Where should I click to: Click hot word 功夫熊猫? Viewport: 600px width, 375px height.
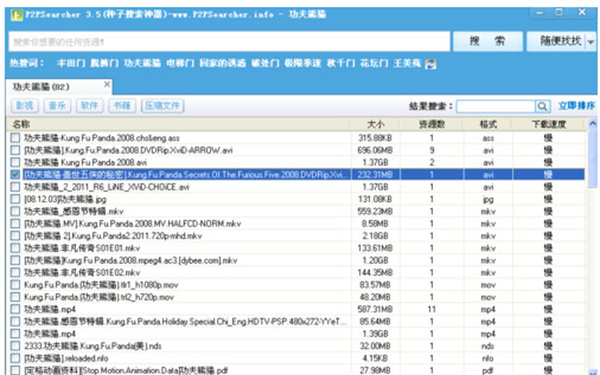142,63
